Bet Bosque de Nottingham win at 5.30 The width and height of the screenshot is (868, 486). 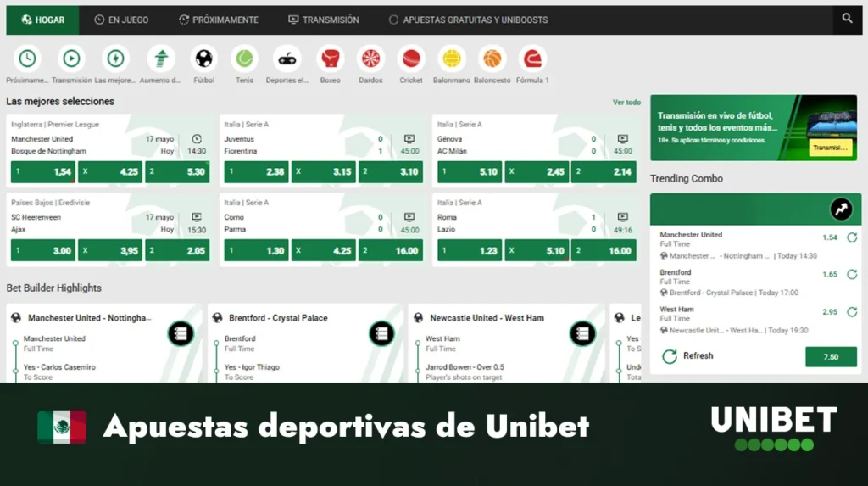click(x=177, y=172)
